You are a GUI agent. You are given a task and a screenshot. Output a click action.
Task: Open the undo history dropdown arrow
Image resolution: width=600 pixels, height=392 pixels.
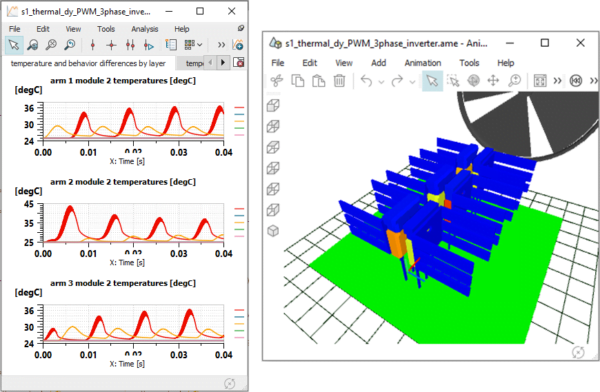pos(381,82)
